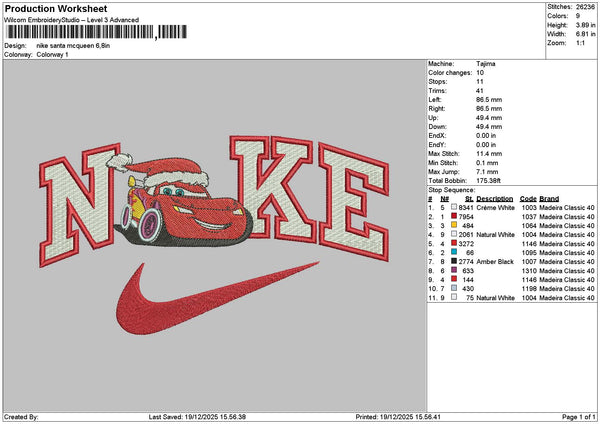Click the Colors value 9

[x=578, y=16]
